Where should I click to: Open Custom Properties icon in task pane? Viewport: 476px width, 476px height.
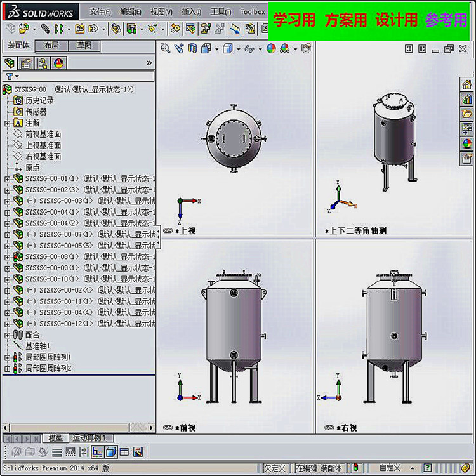tap(466, 159)
